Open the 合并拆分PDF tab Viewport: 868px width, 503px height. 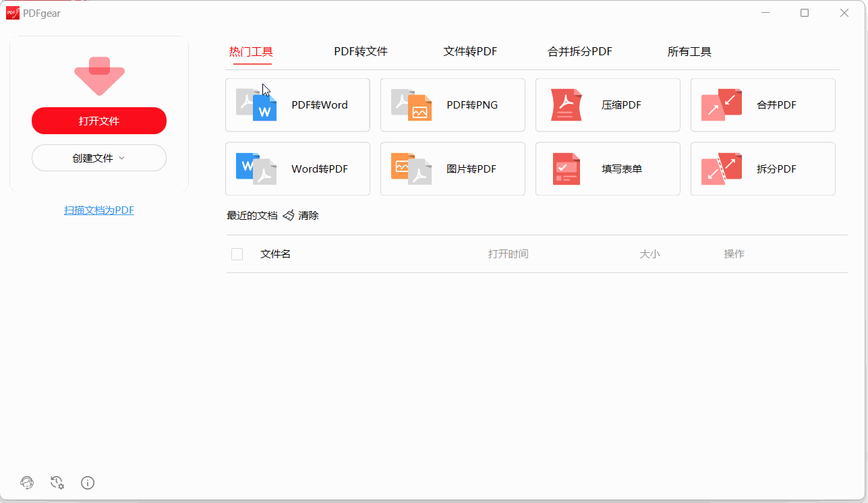coord(580,52)
